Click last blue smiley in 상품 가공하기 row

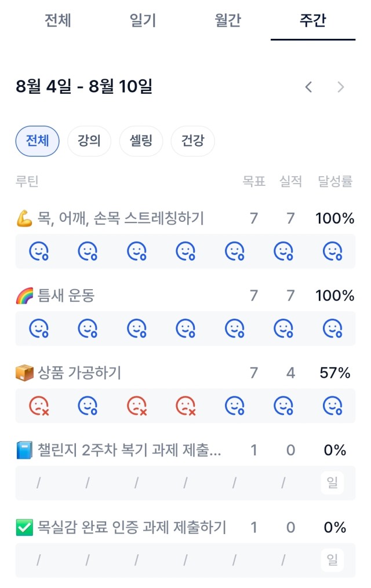333,406
